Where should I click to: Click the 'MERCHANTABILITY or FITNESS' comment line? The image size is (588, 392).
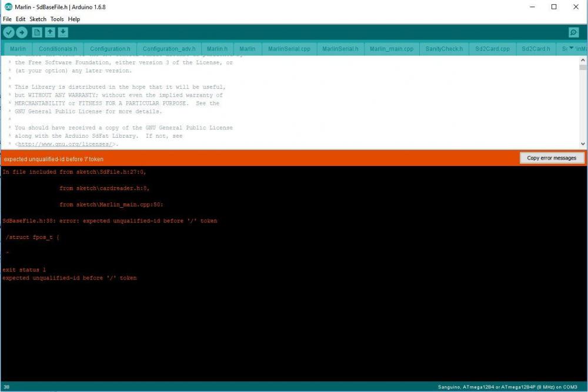(x=116, y=103)
